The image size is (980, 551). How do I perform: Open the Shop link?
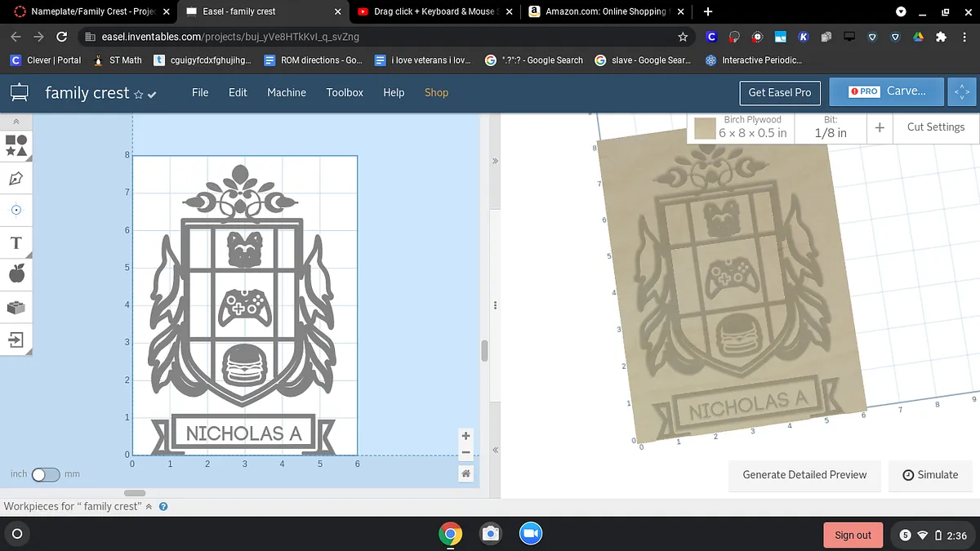(x=436, y=92)
